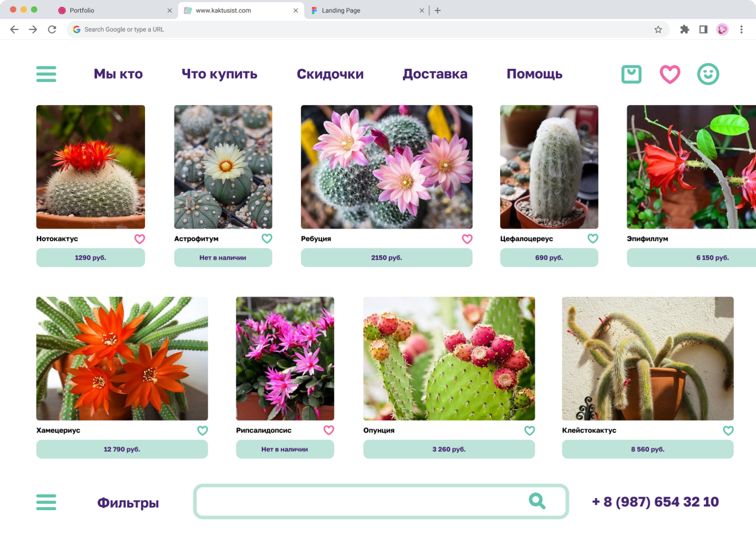Bookmark page with the star icon
756x538 pixels.
pyautogui.click(x=658, y=30)
